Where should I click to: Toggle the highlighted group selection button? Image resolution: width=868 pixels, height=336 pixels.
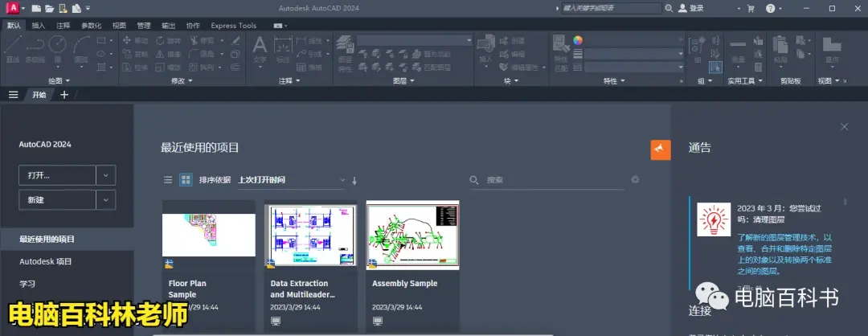[716, 67]
